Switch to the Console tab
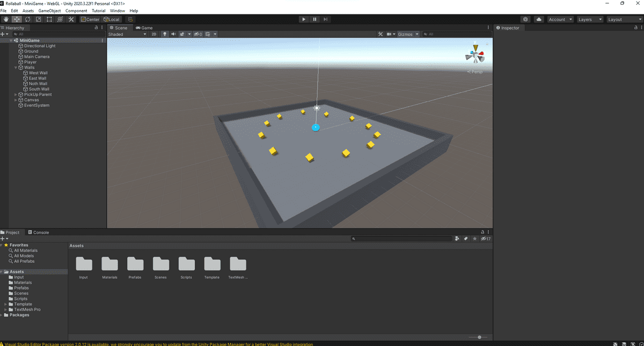This screenshot has height=346, width=644. coord(39,232)
